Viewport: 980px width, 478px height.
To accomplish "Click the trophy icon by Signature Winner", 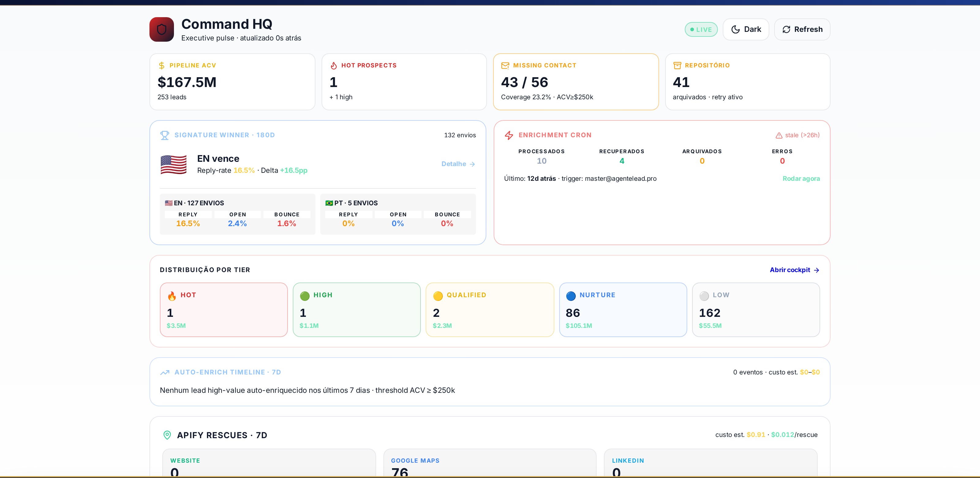I will [x=165, y=135].
